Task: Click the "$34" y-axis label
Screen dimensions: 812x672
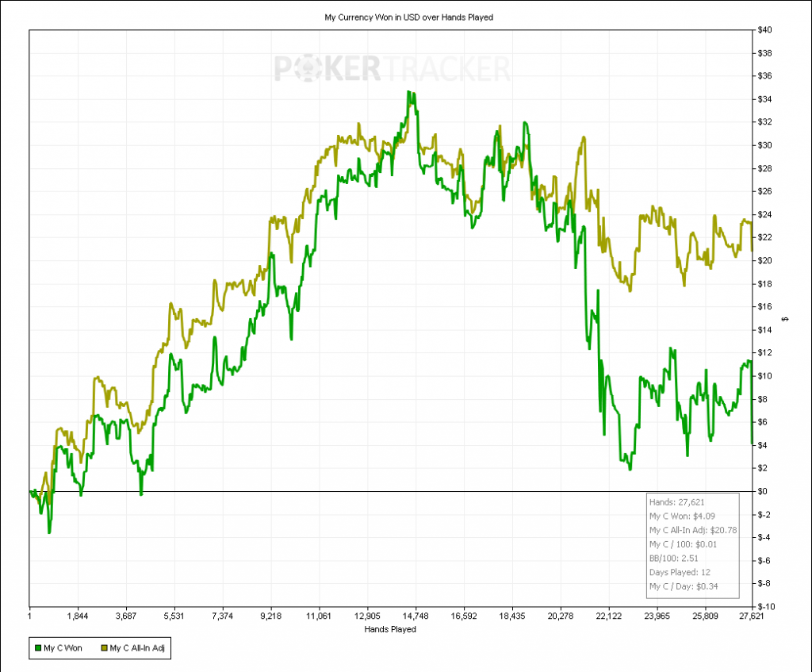Action: click(764, 99)
